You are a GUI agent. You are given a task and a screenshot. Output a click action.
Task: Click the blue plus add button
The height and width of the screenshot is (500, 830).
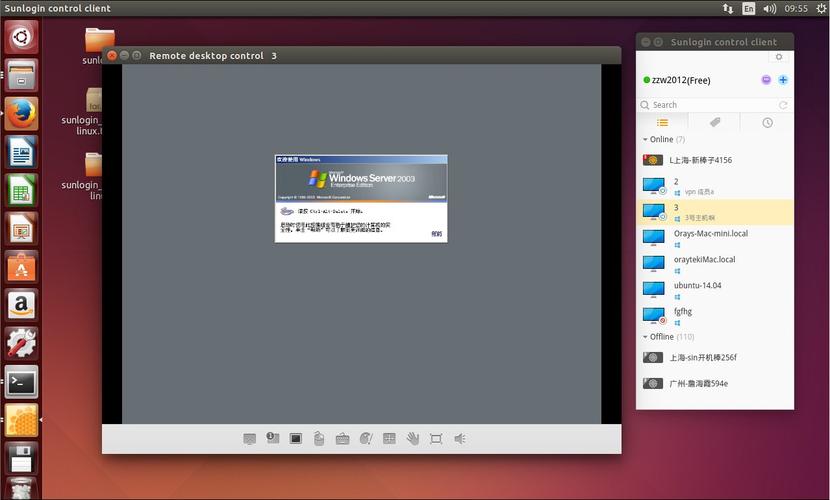pyautogui.click(x=783, y=80)
